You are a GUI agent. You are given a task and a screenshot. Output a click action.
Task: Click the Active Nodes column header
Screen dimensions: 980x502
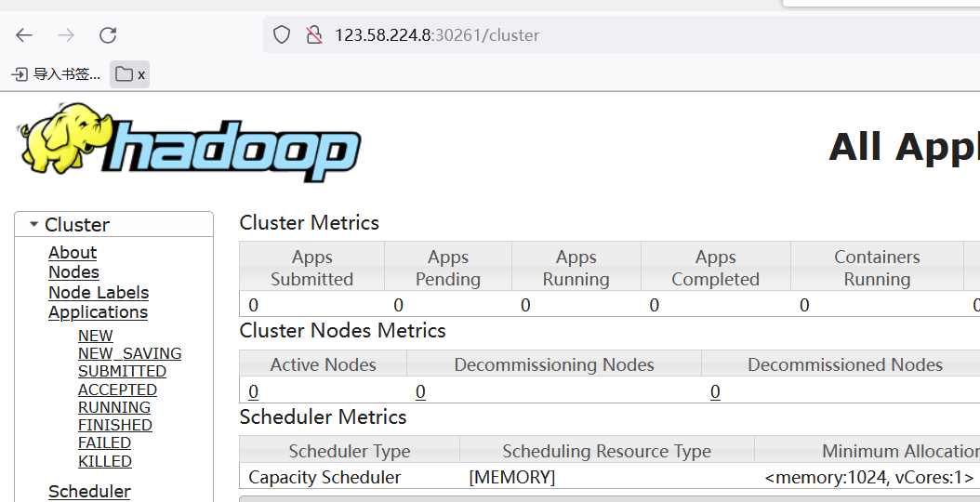(324, 365)
